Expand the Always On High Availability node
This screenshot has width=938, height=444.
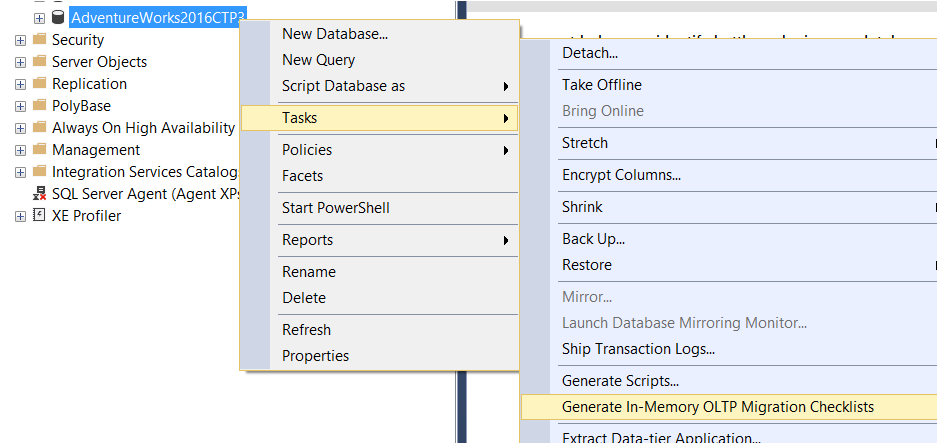(20, 128)
